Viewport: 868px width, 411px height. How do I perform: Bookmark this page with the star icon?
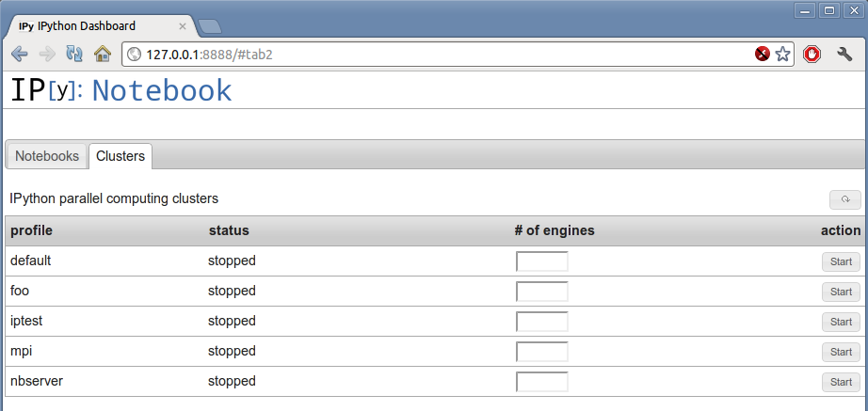[x=782, y=54]
